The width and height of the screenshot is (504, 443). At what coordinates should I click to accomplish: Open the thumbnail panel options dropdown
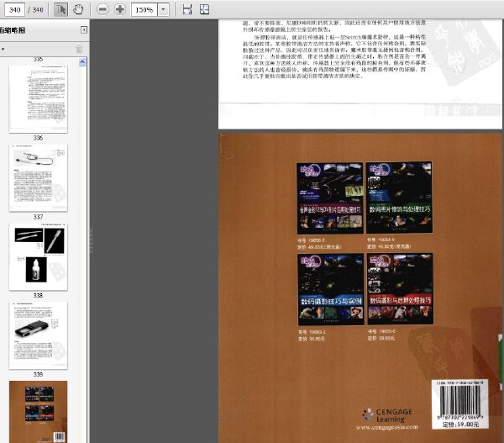pyautogui.click(x=3, y=50)
